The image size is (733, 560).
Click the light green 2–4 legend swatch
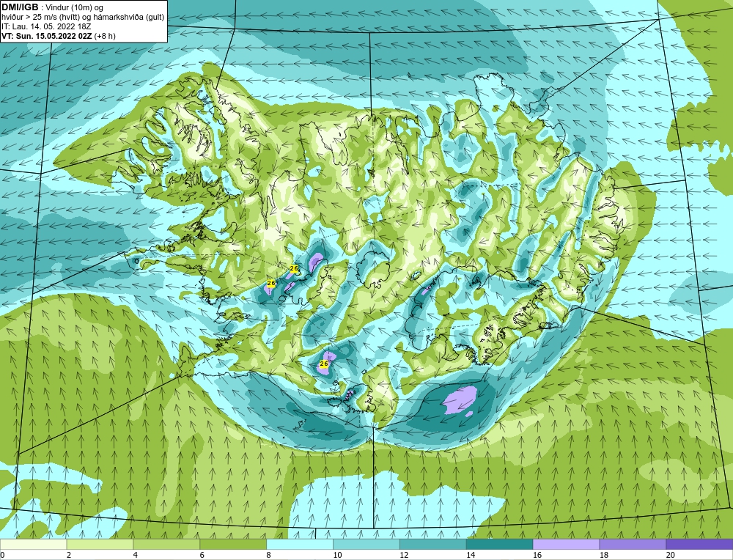click(100, 544)
